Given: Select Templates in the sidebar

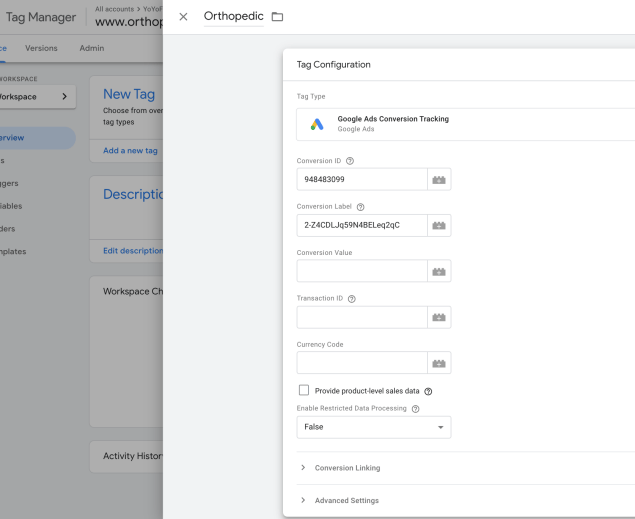Looking at the screenshot, I should [x=13, y=251].
